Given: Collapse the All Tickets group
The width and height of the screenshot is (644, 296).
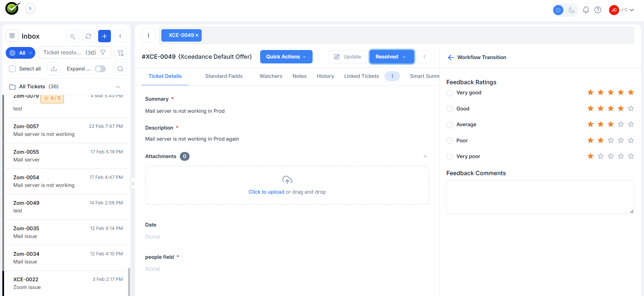Looking at the screenshot, I should click(118, 87).
